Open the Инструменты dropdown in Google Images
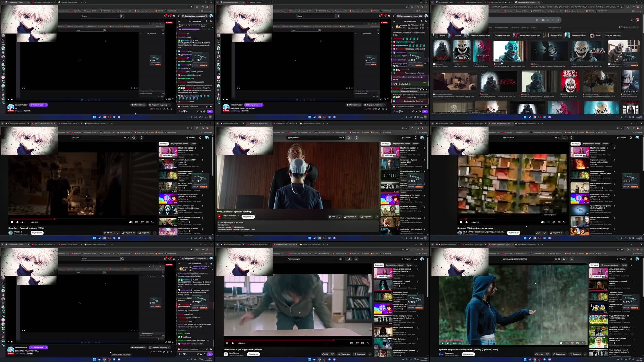 point(554,28)
